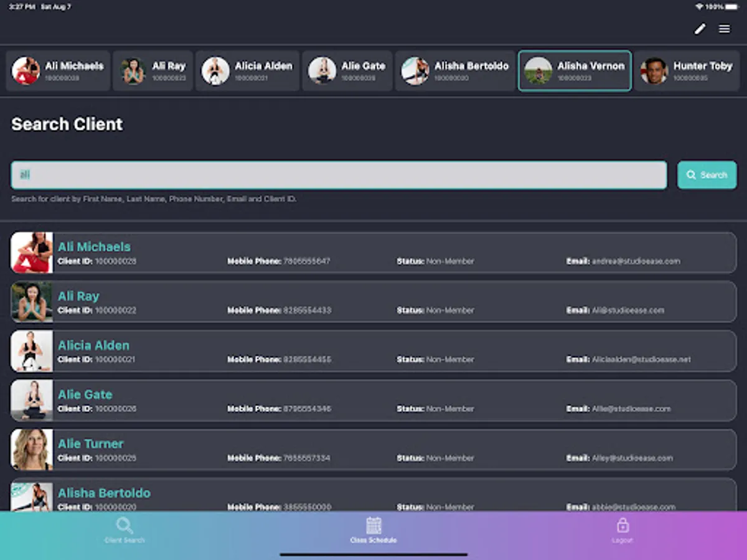Click battery icon in status bar

point(731,7)
